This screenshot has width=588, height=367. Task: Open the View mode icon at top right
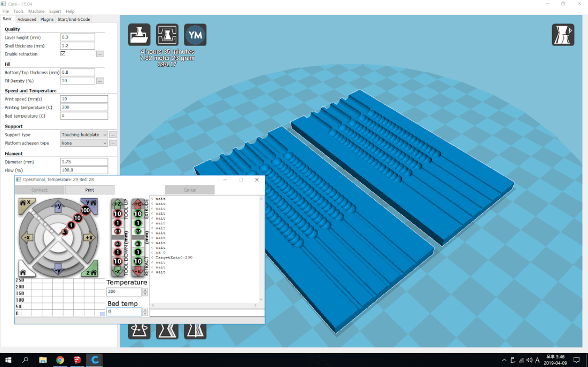coord(563,35)
